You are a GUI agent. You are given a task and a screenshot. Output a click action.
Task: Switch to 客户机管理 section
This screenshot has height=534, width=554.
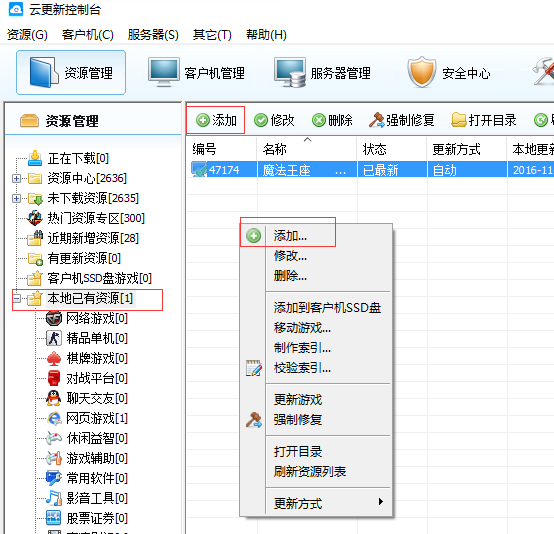point(196,73)
